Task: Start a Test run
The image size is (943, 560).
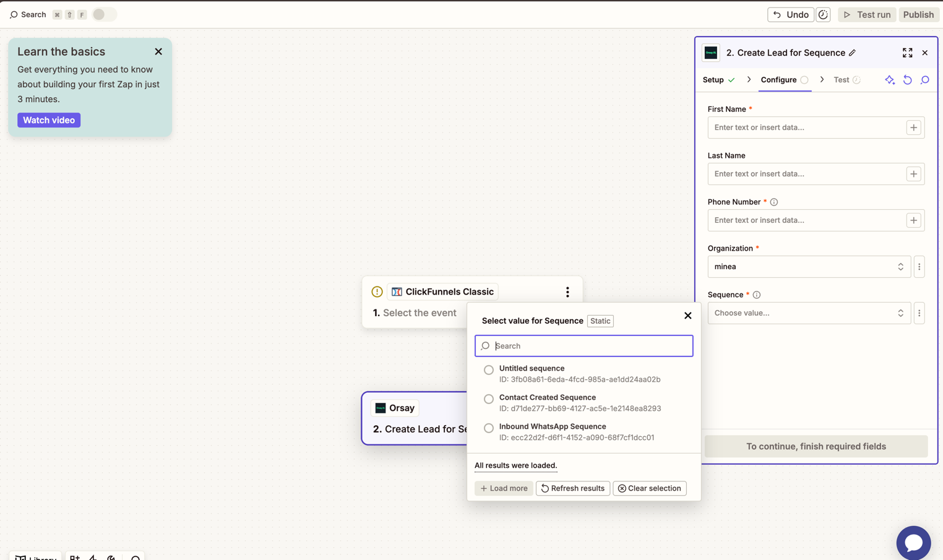Action: pyautogui.click(x=867, y=14)
